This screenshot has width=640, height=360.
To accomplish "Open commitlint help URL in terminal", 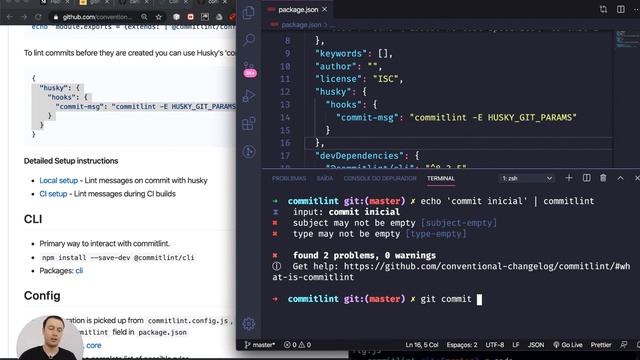I will tap(451, 272).
